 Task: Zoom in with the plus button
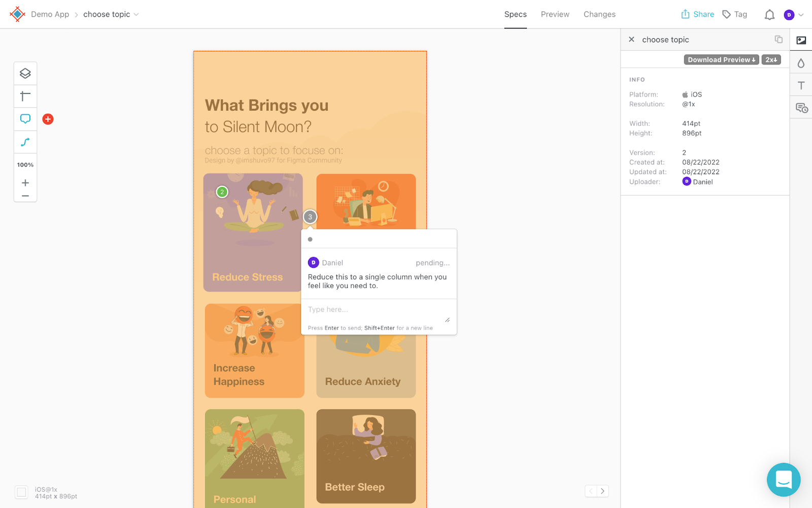coord(25,183)
